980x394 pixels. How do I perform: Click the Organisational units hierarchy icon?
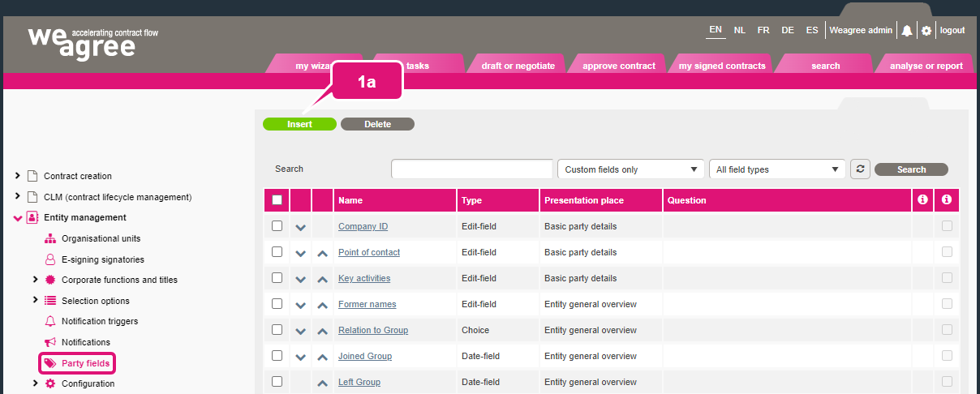pos(50,238)
